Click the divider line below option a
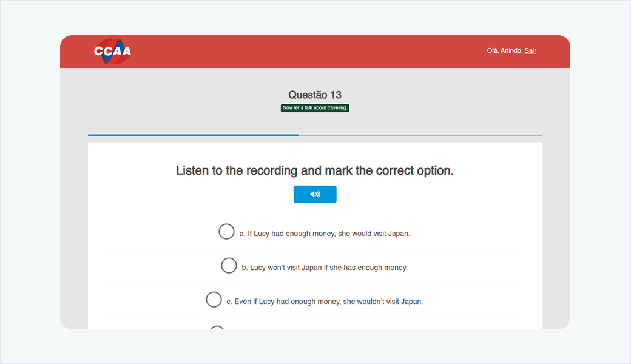Viewport: 631px width, 364px height. click(315, 249)
